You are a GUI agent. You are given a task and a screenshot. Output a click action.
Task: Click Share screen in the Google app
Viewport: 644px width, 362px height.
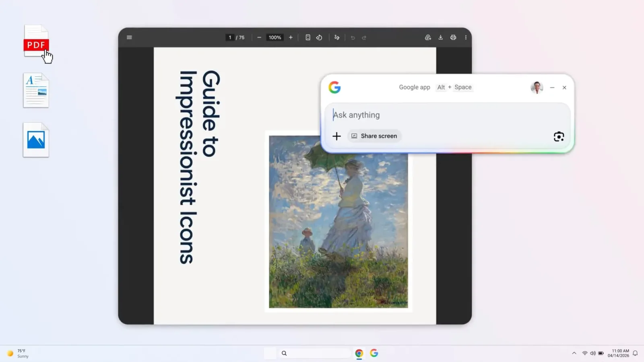click(374, 136)
